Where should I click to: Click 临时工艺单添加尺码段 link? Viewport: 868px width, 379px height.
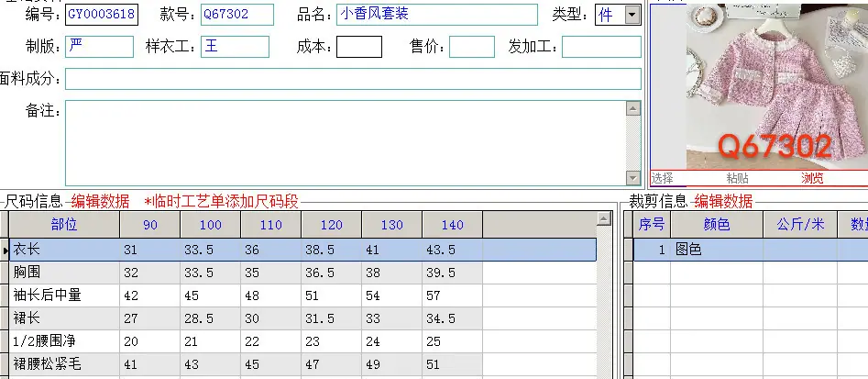(x=222, y=201)
